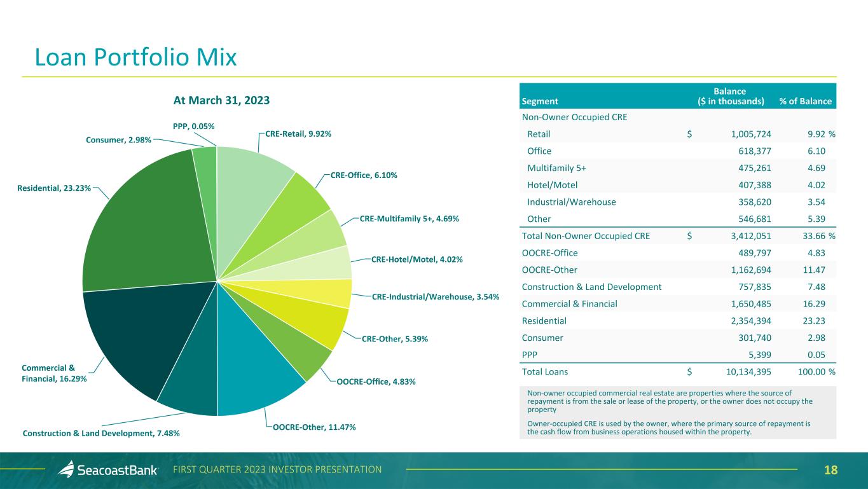The width and height of the screenshot is (868, 489).
Task: Click the 'CRE-Hotel/Motel, 4.02%' label
Action: tap(417, 259)
